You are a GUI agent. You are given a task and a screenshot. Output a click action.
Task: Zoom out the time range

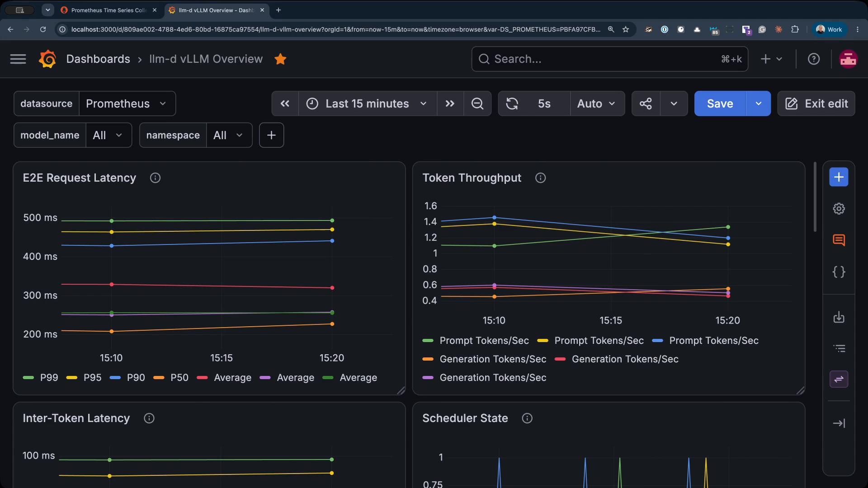tap(477, 103)
